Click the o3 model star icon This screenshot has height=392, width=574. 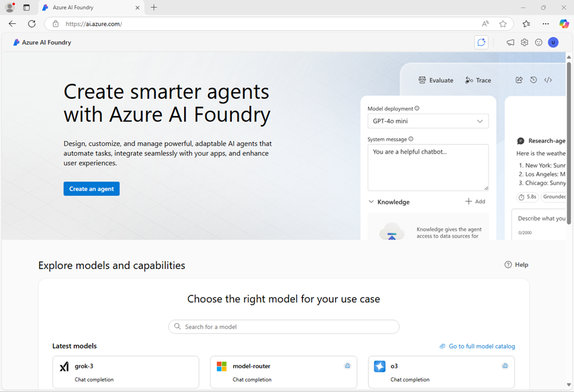[380, 366]
